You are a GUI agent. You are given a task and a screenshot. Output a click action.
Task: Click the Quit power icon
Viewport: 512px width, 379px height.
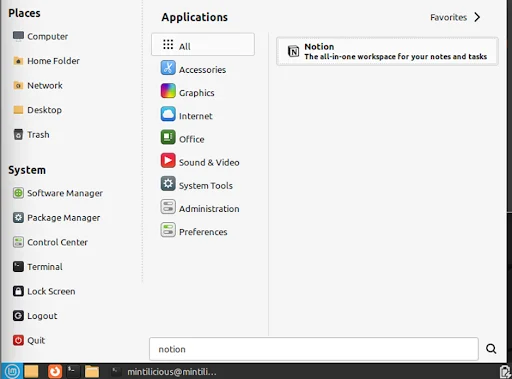18,340
